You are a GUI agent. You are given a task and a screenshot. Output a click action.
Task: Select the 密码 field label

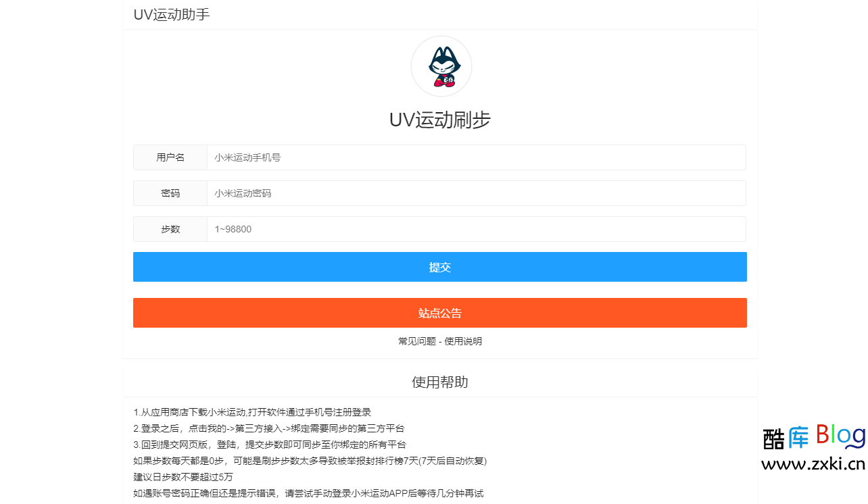tap(170, 193)
